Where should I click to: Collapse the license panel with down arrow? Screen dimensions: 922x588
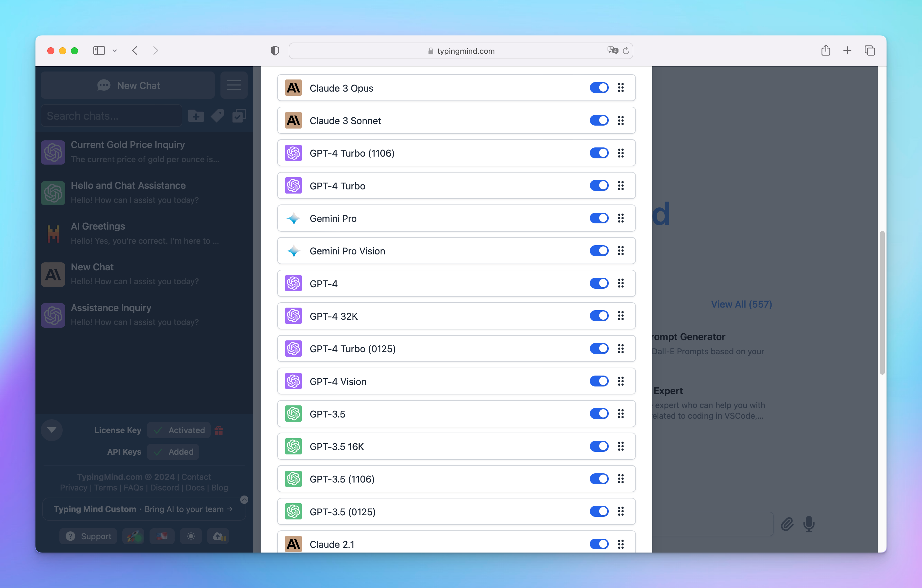52,430
